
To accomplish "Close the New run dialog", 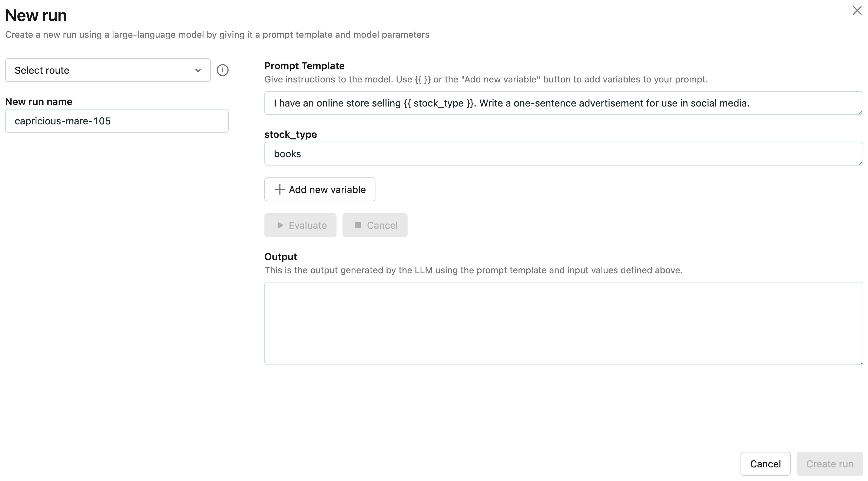I will pos(857,10).
